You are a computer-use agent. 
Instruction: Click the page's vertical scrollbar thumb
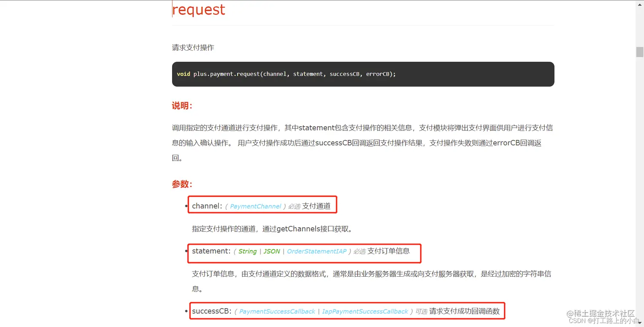[x=640, y=52]
